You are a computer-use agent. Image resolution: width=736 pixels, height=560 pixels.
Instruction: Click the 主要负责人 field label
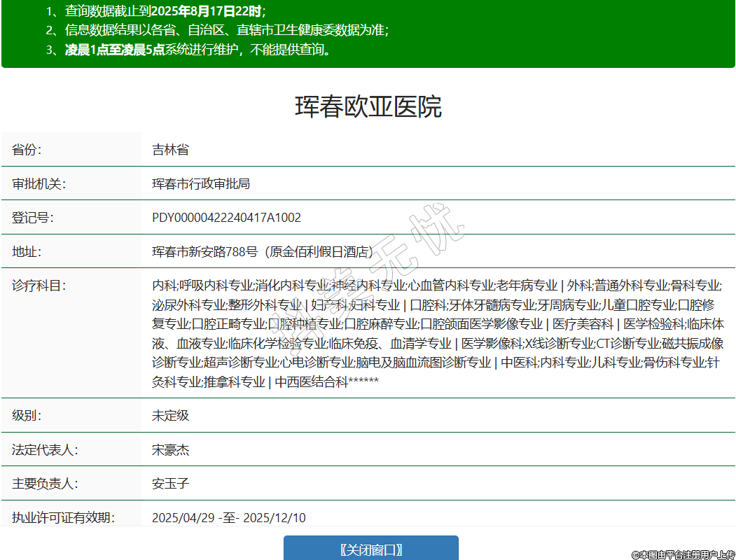pos(45,484)
